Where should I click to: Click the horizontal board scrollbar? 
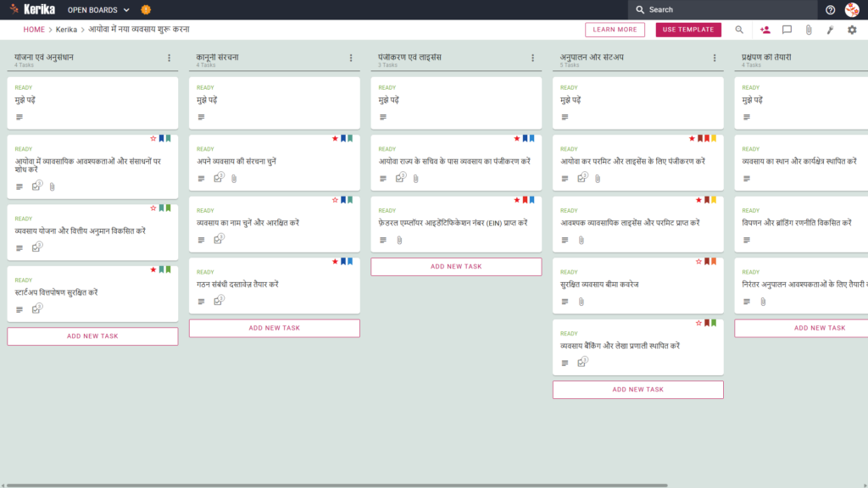click(337, 485)
